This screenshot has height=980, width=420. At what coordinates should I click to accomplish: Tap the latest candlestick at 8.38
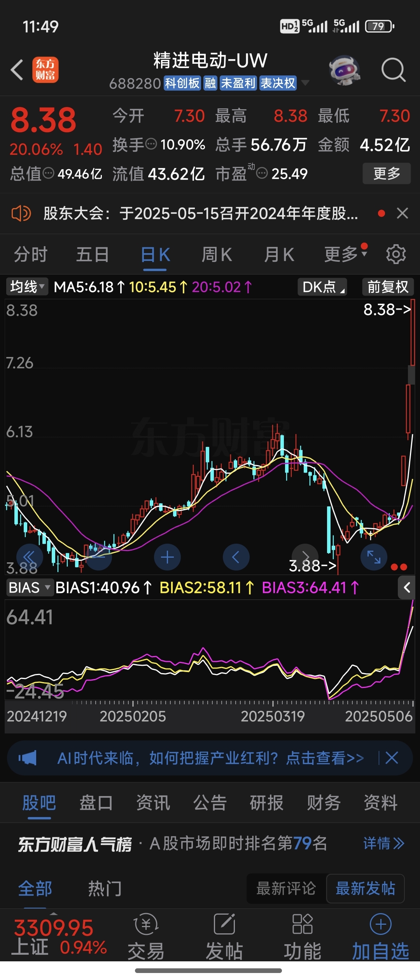click(x=412, y=332)
